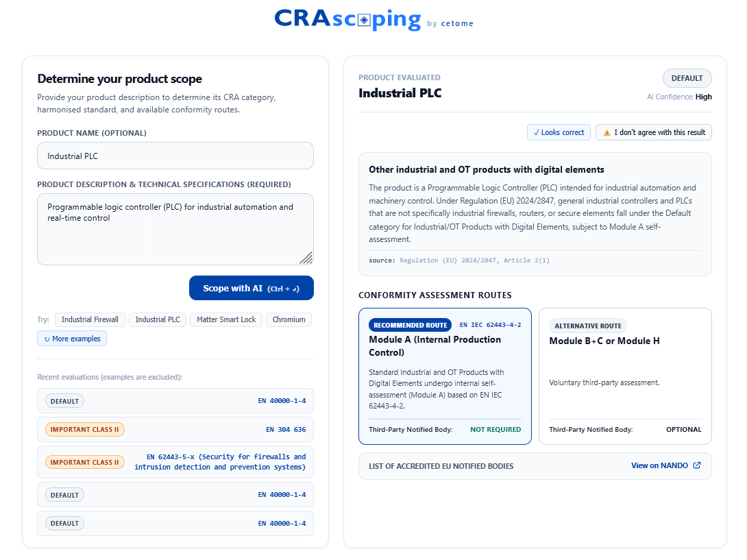
Task: Click Other industrial and OT products heading
Action: 487,170
